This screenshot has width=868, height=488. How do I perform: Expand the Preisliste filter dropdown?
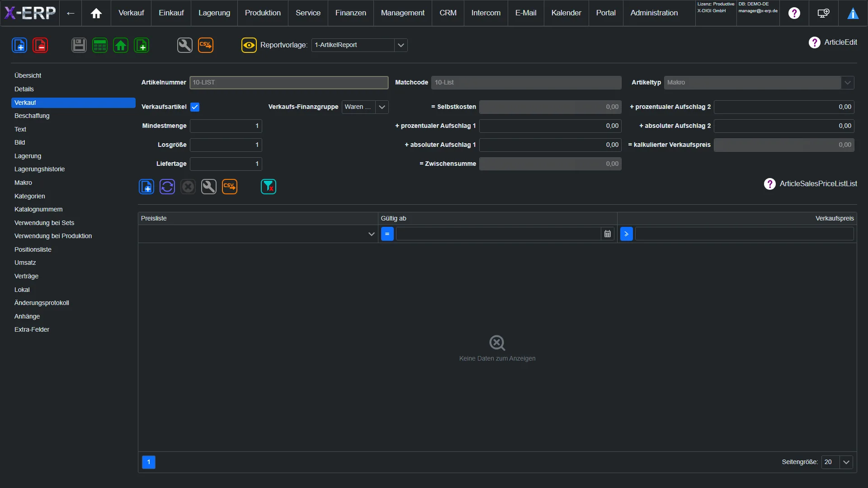372,234
